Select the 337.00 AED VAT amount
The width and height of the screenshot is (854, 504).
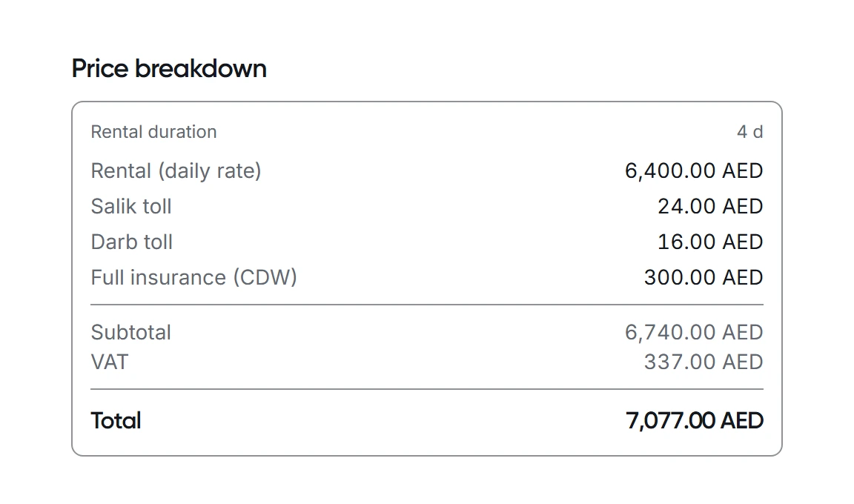[x=704, y=362]
